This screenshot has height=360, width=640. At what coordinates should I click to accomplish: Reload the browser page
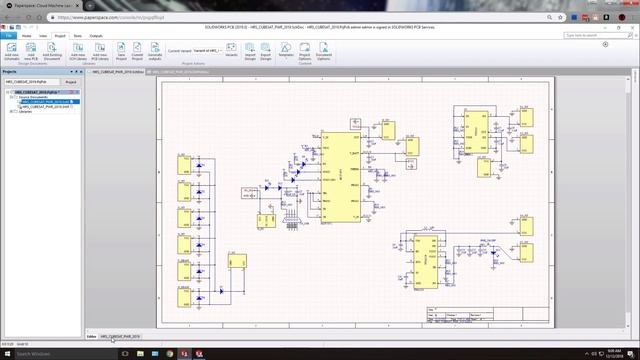29,18
